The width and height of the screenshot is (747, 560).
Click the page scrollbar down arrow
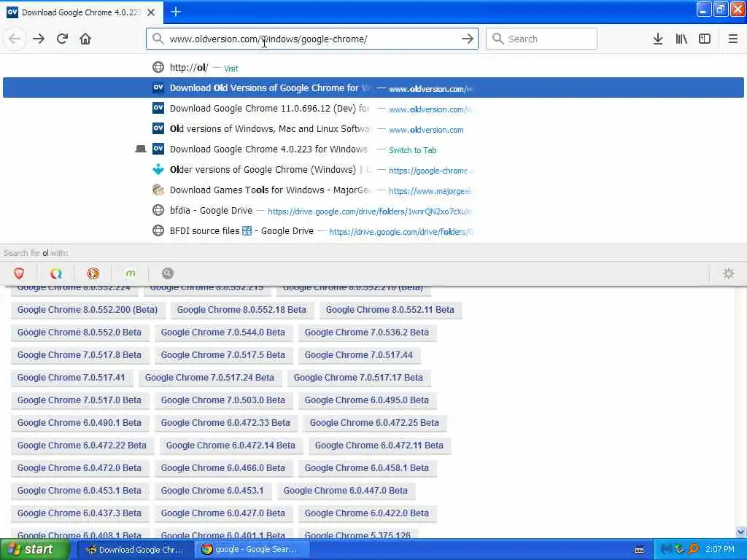tap(741, 532)
